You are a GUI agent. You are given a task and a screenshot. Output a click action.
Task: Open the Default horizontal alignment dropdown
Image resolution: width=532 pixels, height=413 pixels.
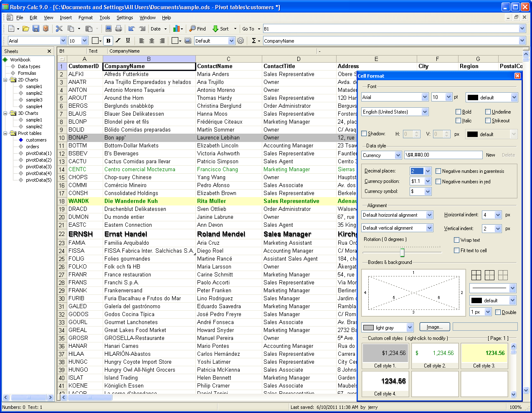pyautogui.click(x=429, y=215)
